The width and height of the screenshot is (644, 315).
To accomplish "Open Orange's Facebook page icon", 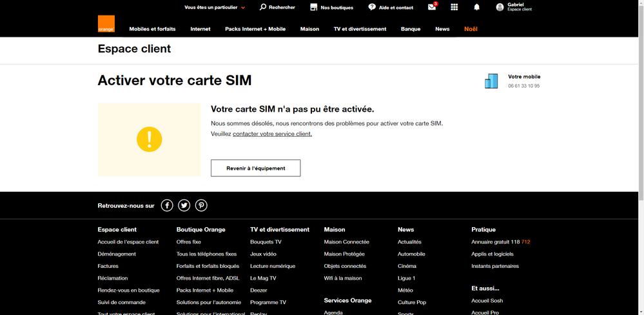I will pos(167,205).
